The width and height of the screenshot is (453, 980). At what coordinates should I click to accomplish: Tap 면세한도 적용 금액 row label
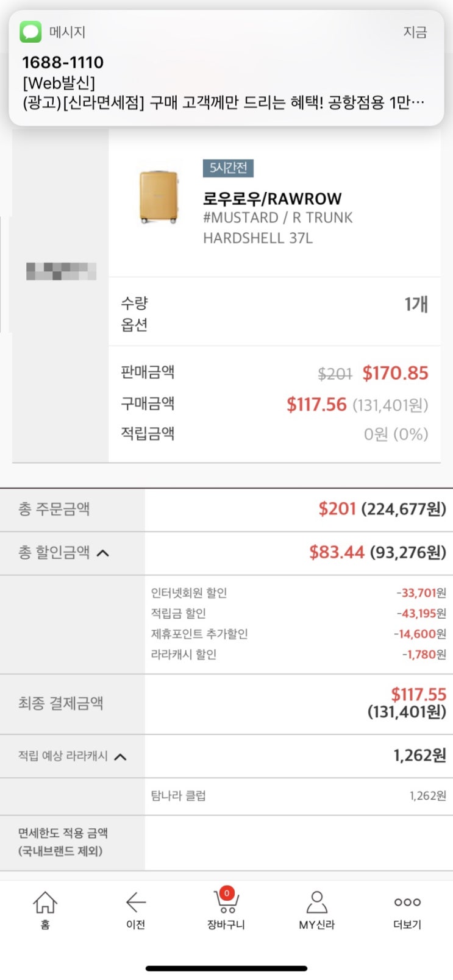click(x=63, y=842)
